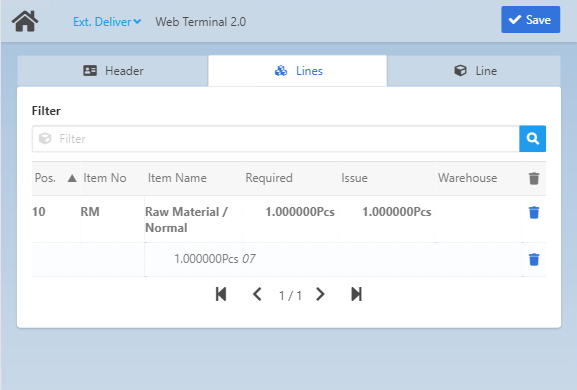The width and height of the screenshot is (577, 390).
Task: Click the Warehouse column header
Action: [x=467, y=178]
